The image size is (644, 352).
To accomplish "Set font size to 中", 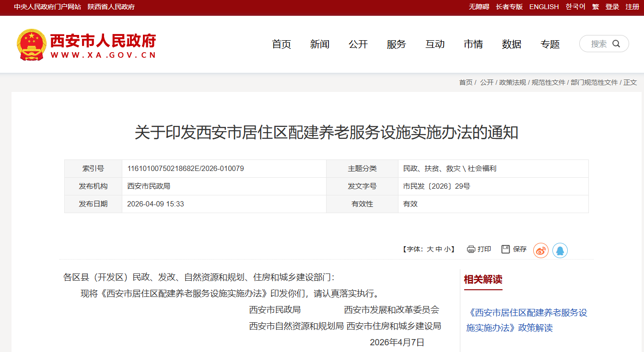I will pyautogui.click(x=439, y=250).
